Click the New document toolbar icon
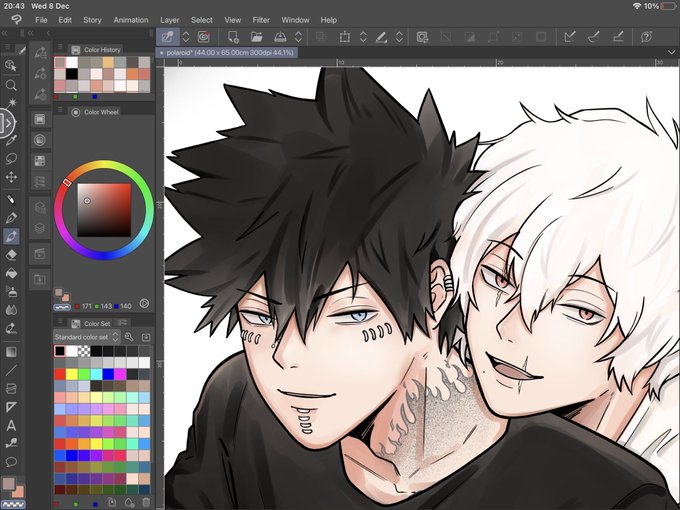Viewport: 680px width, 510px height. point(233,37)
